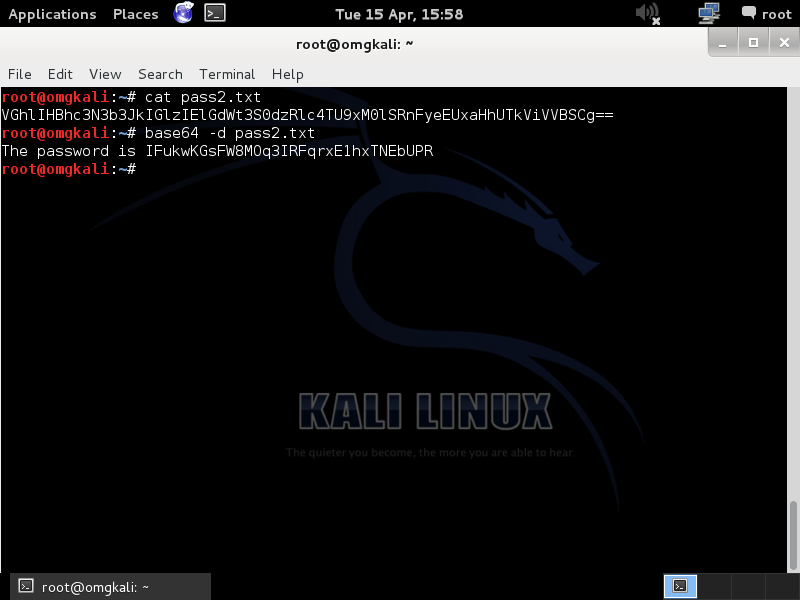Viewport: 800px width, 600px height.
Task: Click the empty prompt on last line
Action: click(68, 169)
